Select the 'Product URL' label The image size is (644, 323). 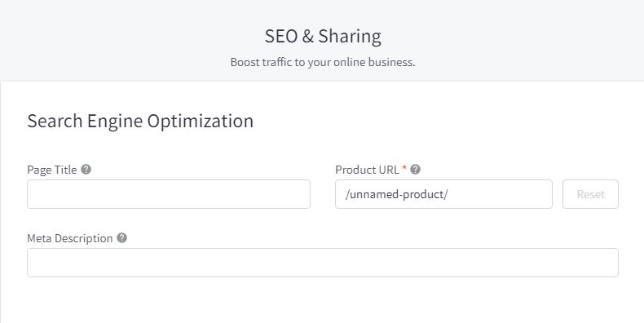tap(367, 170)
